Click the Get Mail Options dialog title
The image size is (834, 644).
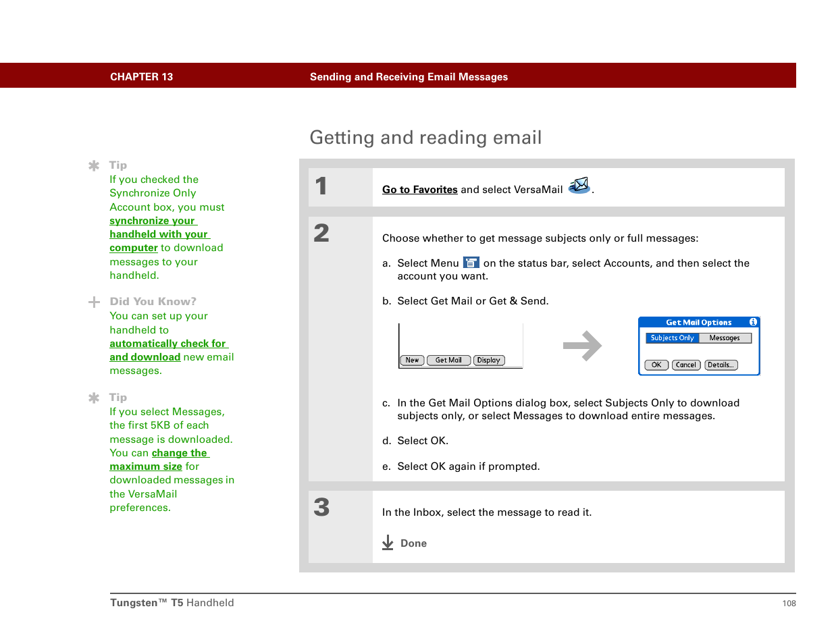pos(699,323)
